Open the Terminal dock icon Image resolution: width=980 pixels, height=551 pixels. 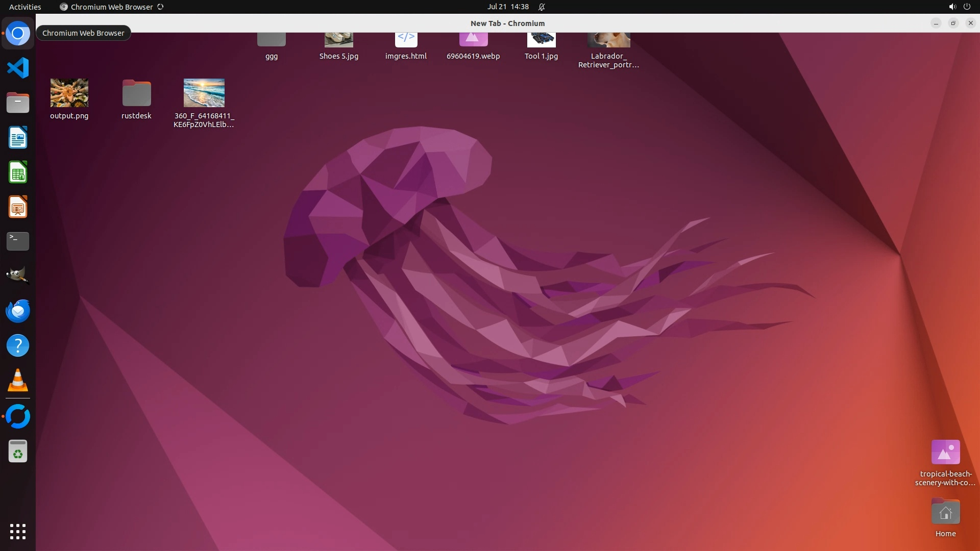click(x=18, y=241)
